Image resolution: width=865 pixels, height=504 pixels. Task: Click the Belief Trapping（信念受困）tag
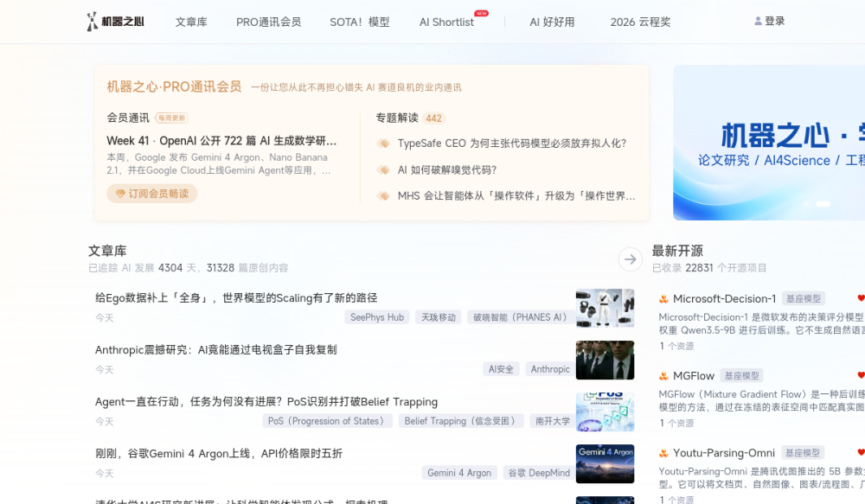[461, 421]
